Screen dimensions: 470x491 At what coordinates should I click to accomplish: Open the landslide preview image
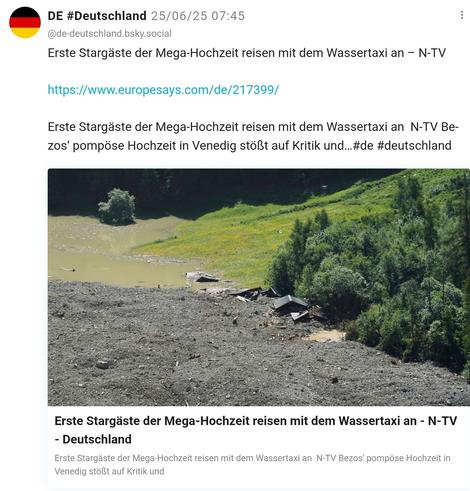tap(259, 287)
